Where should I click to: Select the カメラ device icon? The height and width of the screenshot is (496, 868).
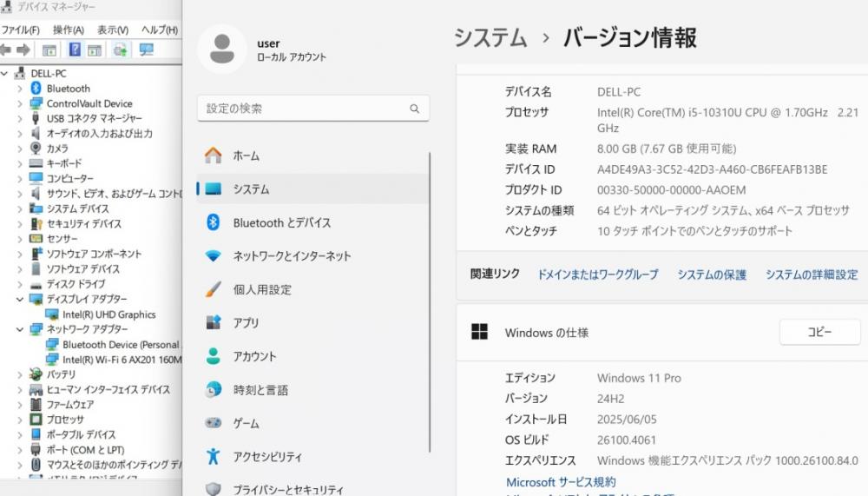36,148
